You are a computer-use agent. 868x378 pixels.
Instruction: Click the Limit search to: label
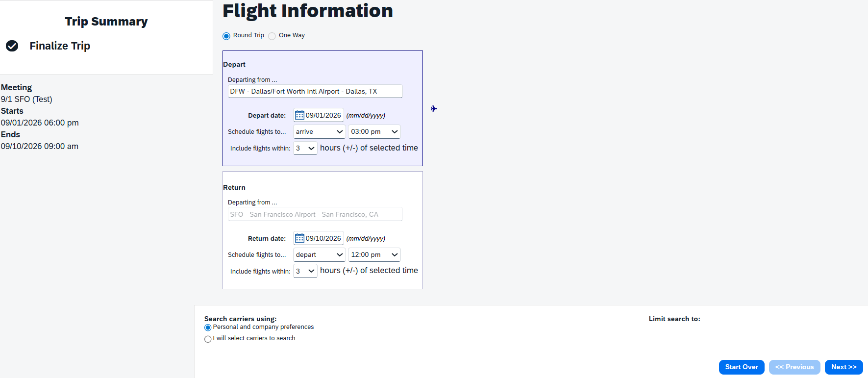674,319
